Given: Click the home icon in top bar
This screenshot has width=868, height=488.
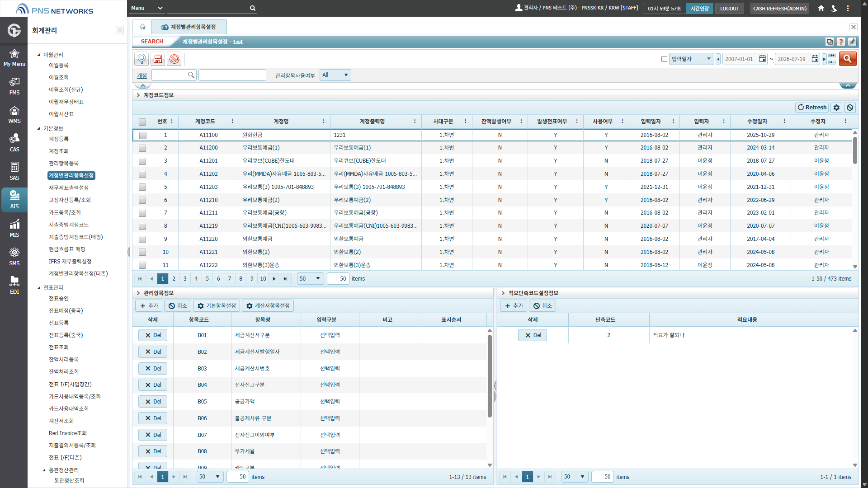Looking at the screenshot, I should tap(821, 8).
